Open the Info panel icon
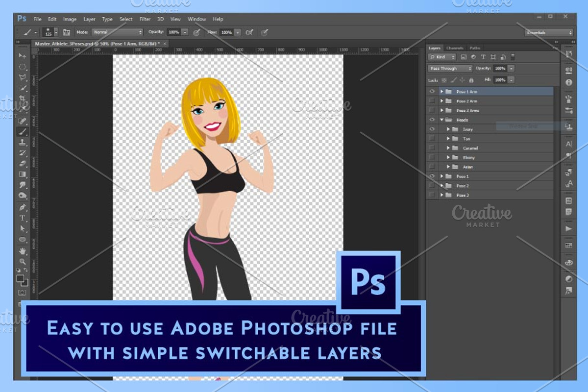The image size is (588, 392). [x=569, y=82]
